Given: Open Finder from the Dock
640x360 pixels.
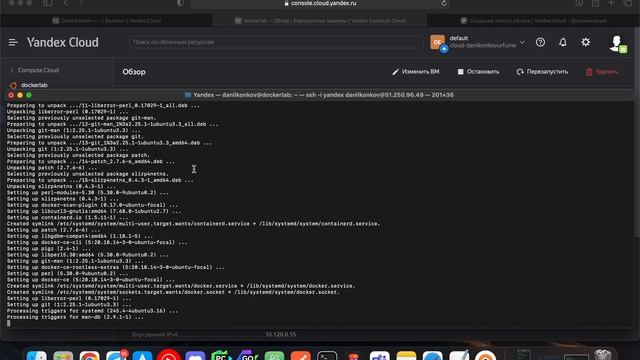Looking at the screenshot, I should tap(37, 356).
